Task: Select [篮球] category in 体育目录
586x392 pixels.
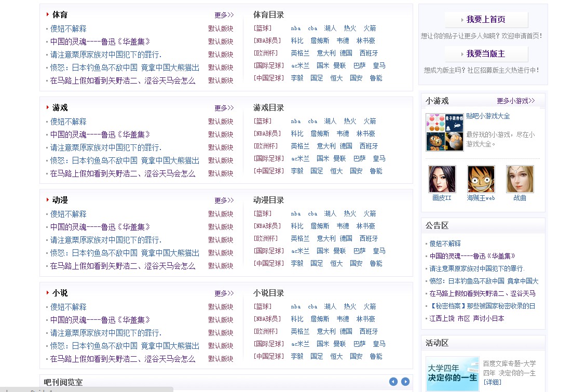Action: click(263, 29)
